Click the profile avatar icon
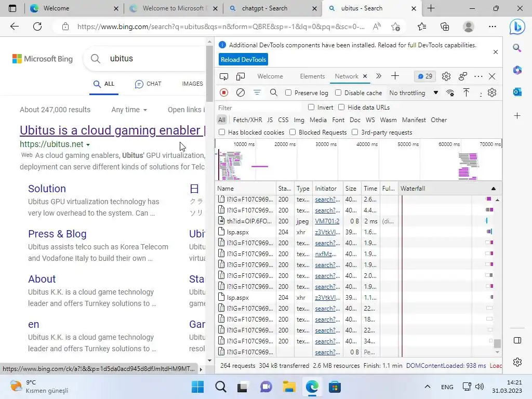The image size is (532, 399). (x=469, y=26)
